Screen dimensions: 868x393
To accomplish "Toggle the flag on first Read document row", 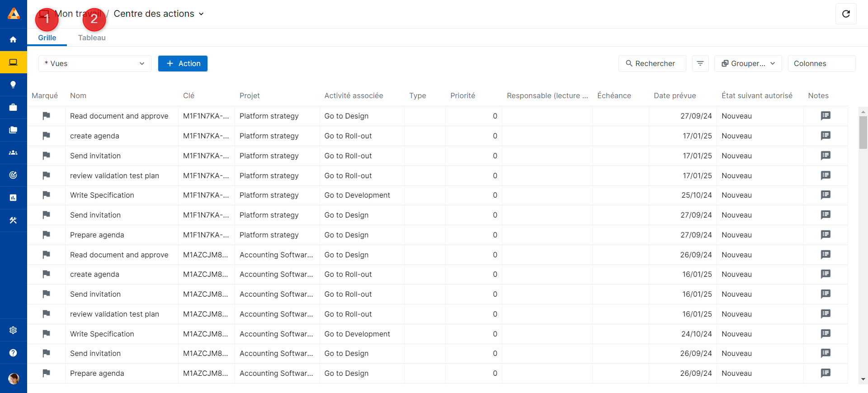I will pyautogui.click(x=46, y=116).
